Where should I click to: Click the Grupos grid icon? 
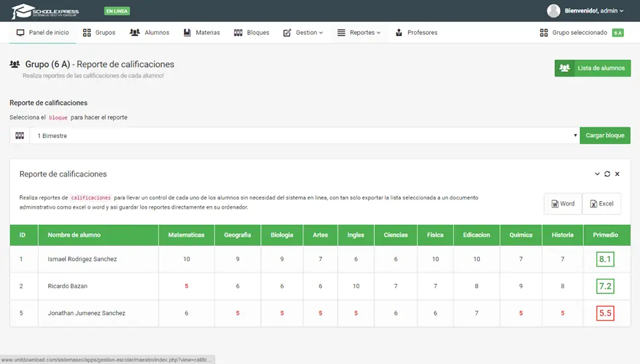(87, 33)
